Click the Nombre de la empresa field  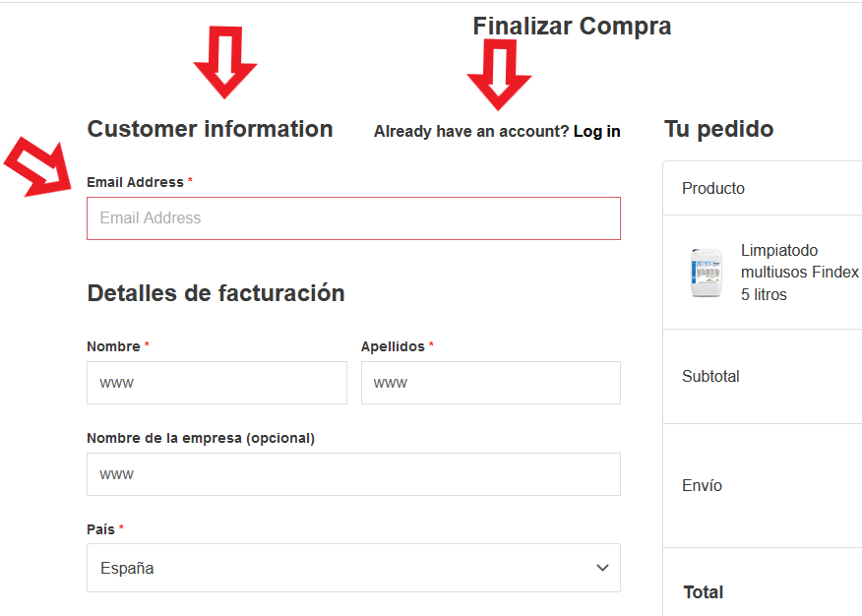click(353, 474)
